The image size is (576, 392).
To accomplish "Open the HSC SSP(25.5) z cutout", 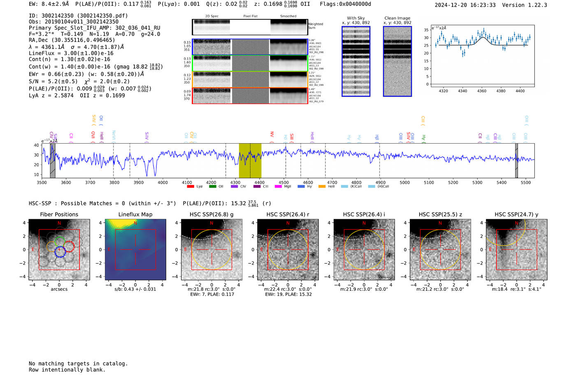I will click(x=440, y=250).
